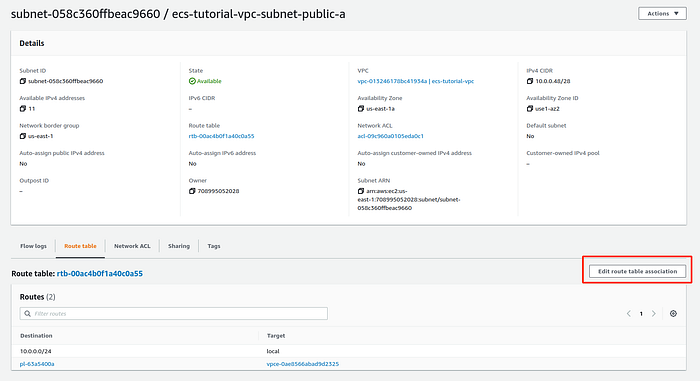The image size is (700, 381).
Task: Click Edit route table association button
Action: [638, 271]
